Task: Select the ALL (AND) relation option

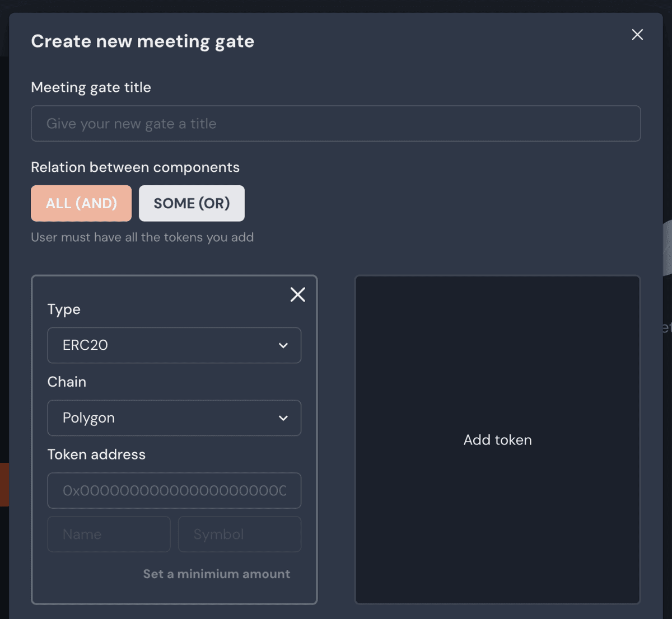Action: [x=81, y=203]
